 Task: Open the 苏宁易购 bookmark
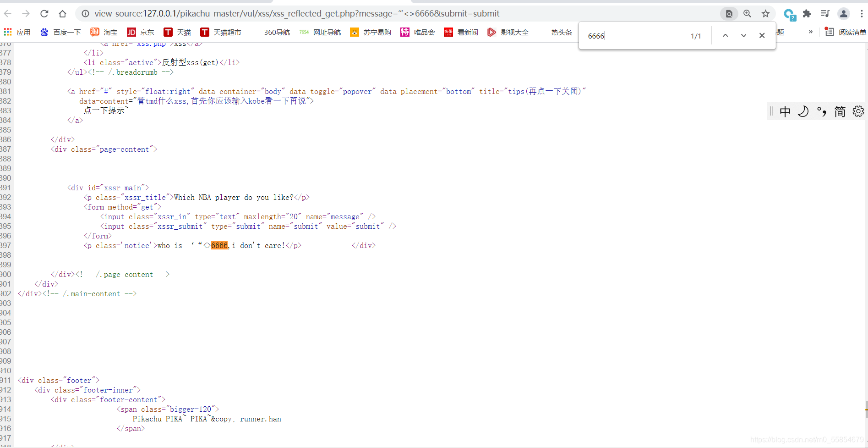point(371,32)
